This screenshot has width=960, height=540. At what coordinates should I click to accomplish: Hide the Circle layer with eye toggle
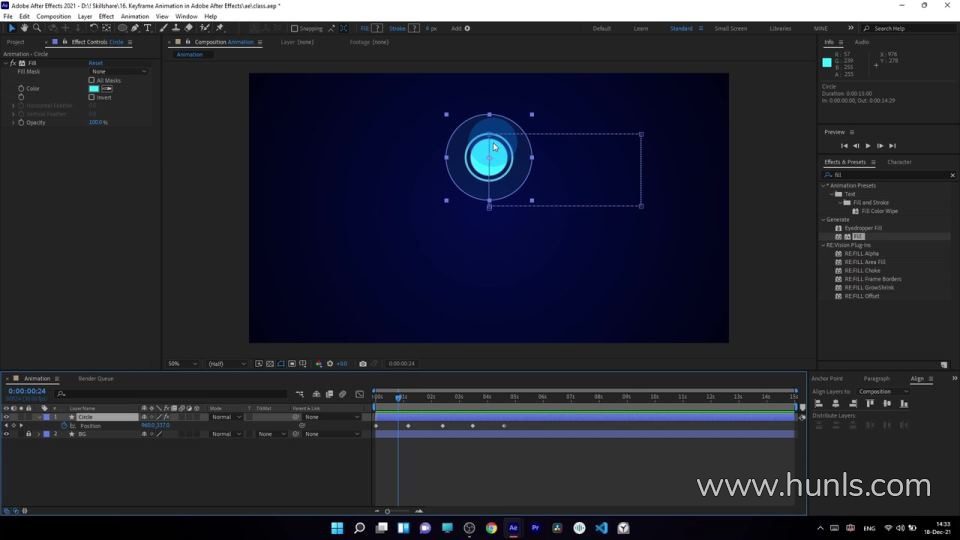(x=6, y=417)
